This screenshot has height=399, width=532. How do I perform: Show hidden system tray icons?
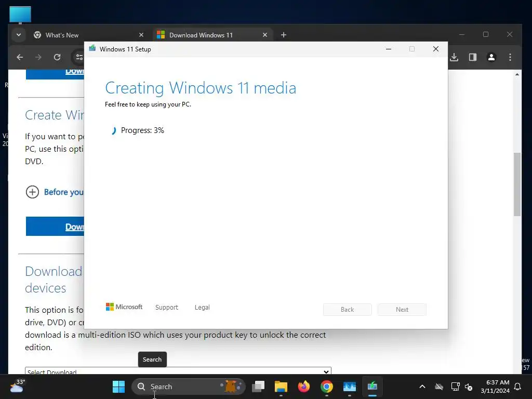tap(422, 387)
